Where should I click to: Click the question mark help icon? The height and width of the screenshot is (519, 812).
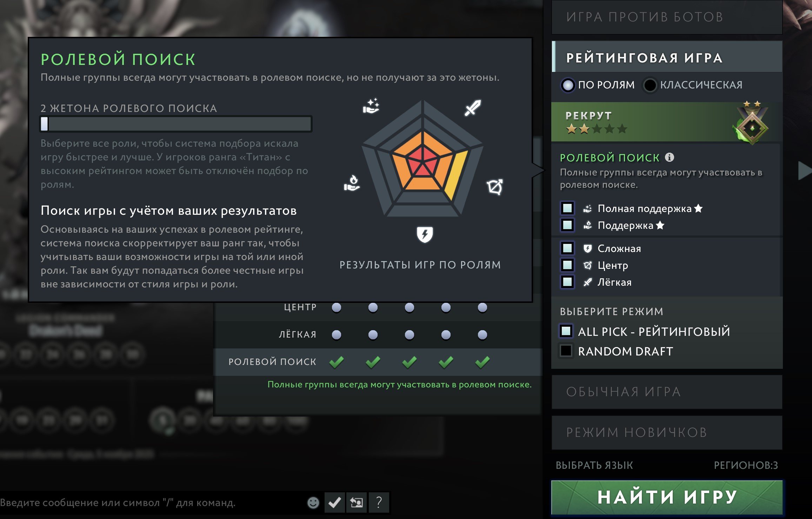(x=379, y=503)
